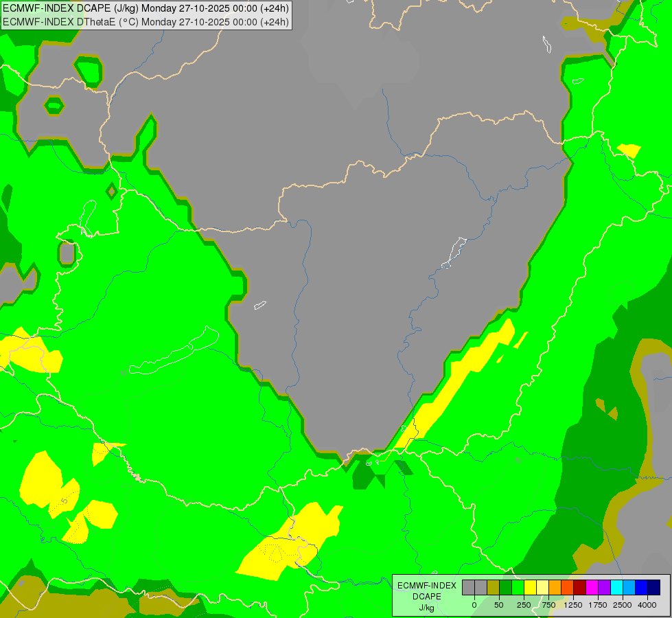This screenshot has height=618, width=672.
Task: Click the olive legend swatch
Action: [494, 587]
